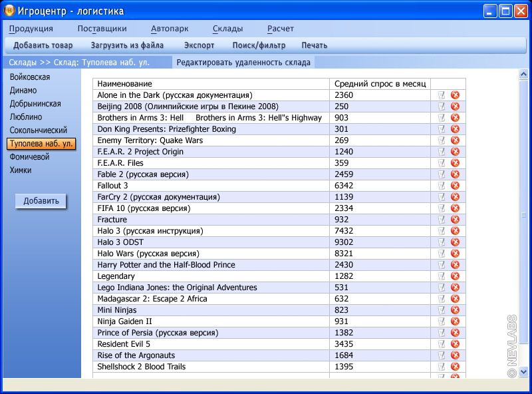
Task: Delete the Legendary row
Action: pos(456,276)
